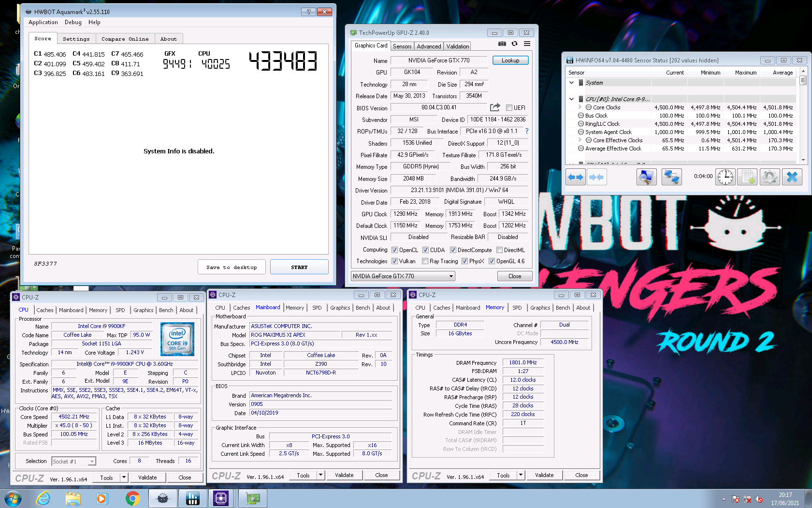Screen dimensions: 812x508
Task: Toggle DirectCompute checkbox in GPU-Z
Action: point(453,250)
